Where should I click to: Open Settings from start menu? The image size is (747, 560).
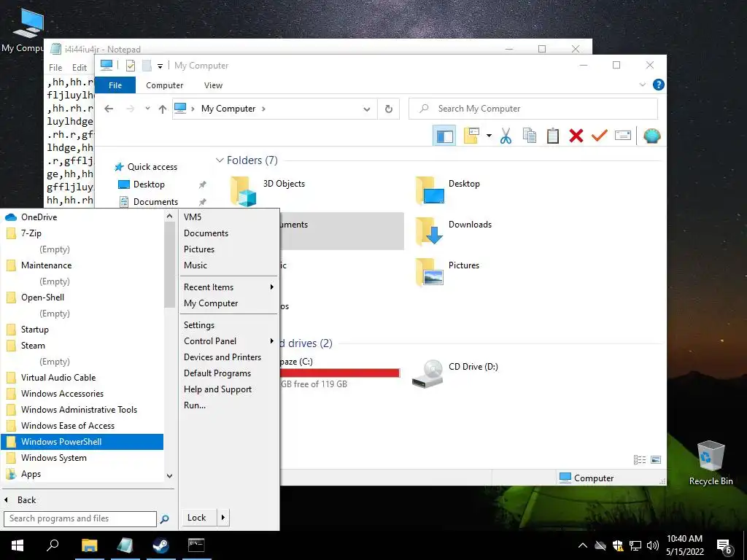[229, 325]
